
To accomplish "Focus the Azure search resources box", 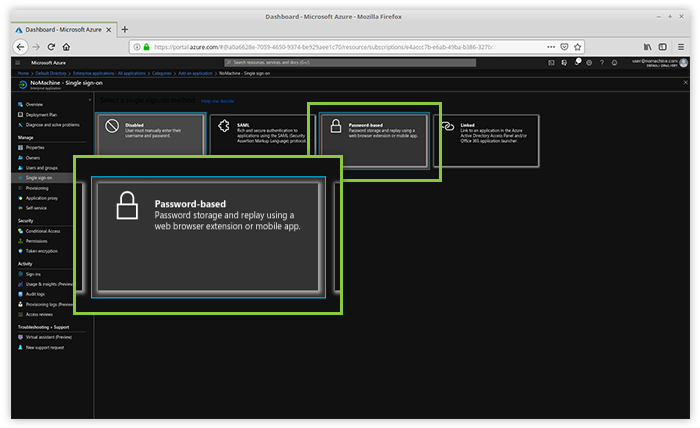I will coord(350,62).
